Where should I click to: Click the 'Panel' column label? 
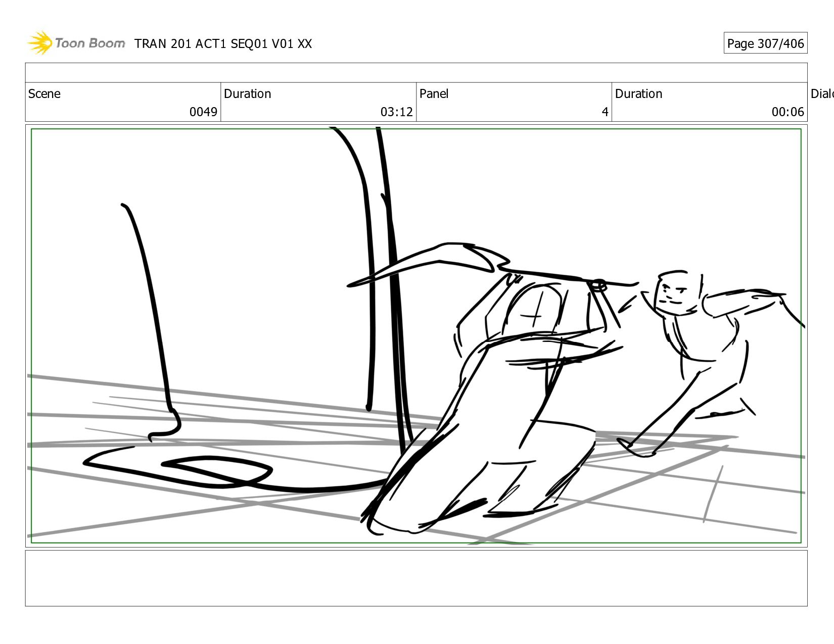(x=434, y=94)
